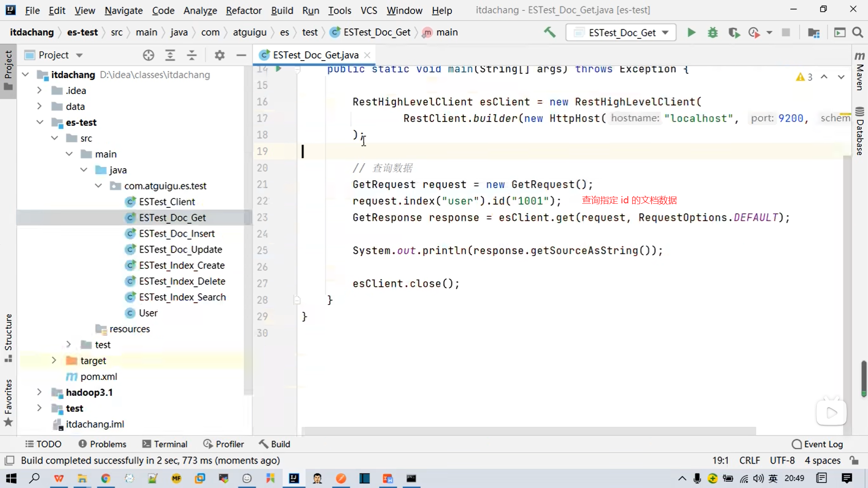Click the horizontal editor scrollbar

pos(528,430)
